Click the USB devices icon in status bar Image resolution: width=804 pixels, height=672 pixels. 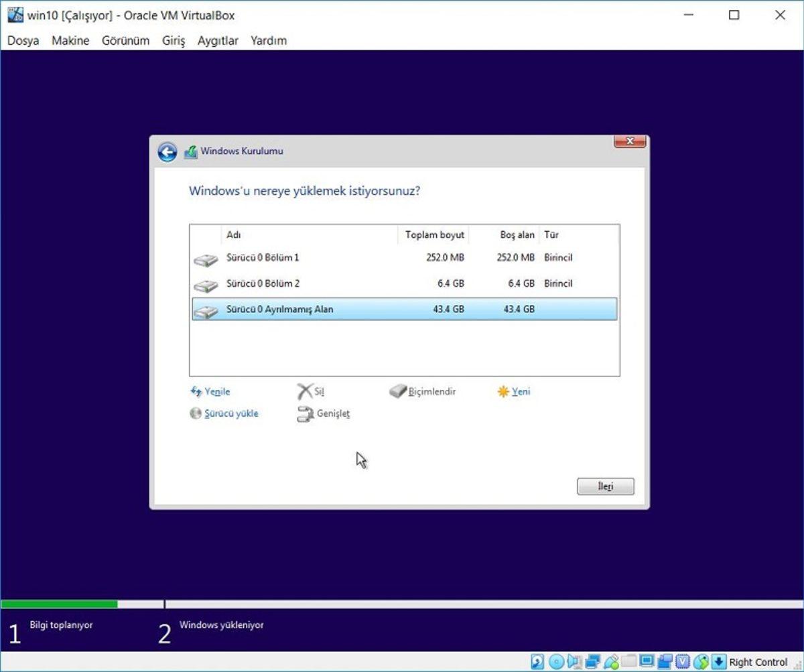click(612, 662)
